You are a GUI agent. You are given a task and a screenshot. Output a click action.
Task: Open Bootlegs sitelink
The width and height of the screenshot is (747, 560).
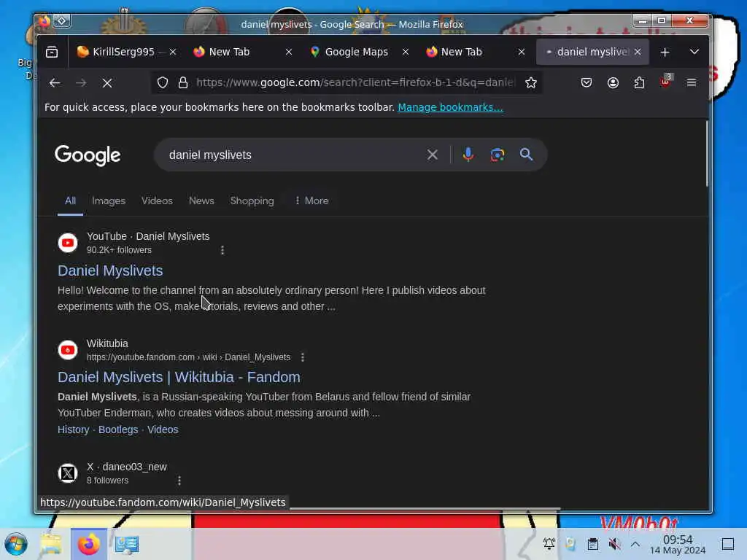coord(118,429)
